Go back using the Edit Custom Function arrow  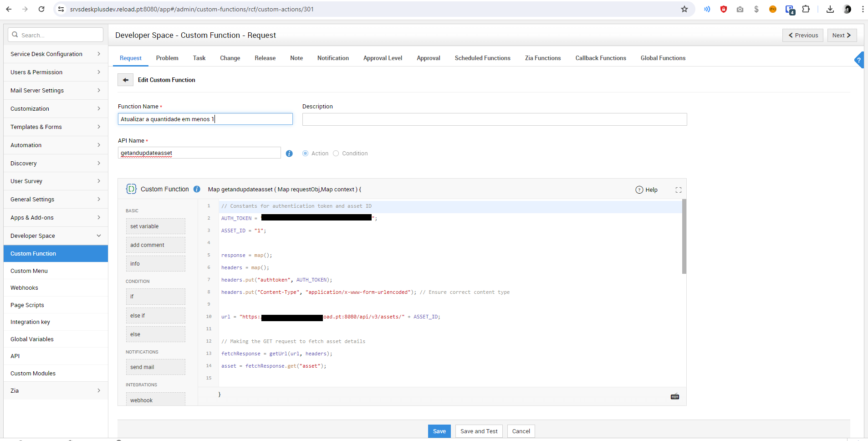126,80
